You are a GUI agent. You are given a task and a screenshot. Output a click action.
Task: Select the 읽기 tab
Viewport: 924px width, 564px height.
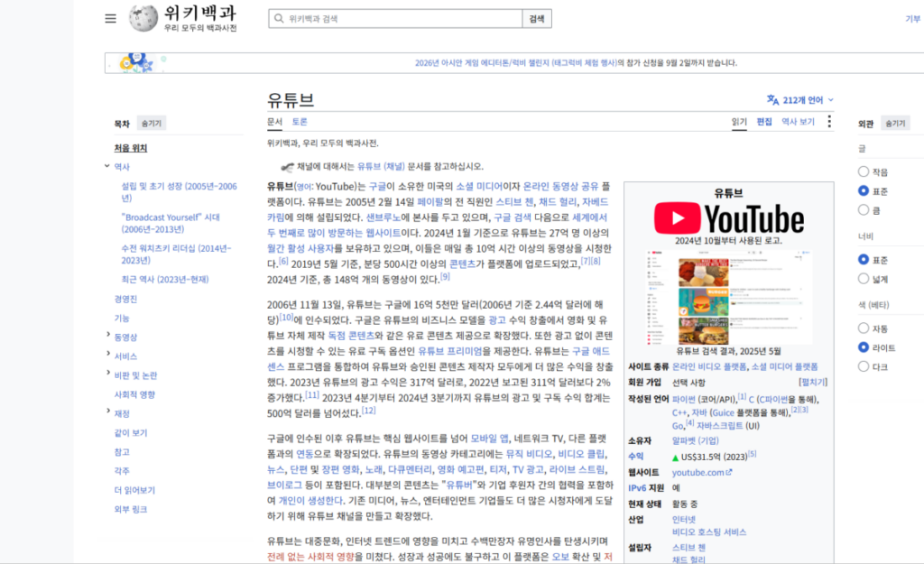(x=739, y=122)
